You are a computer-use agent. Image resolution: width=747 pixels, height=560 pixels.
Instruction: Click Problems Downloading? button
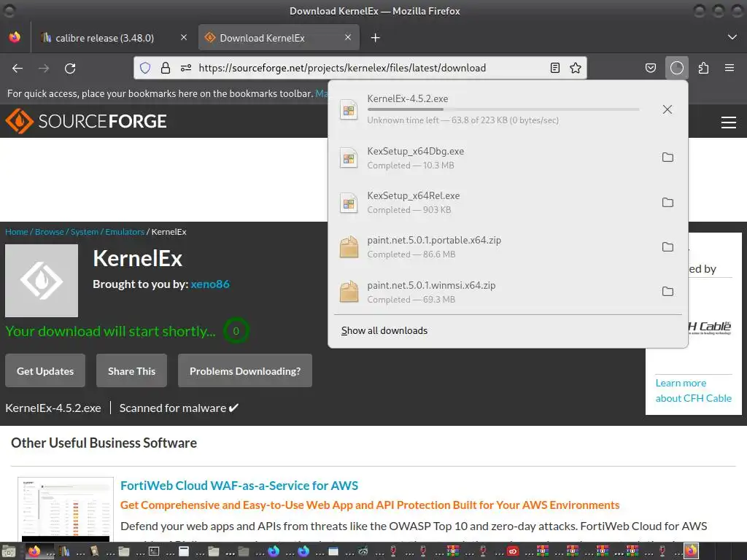(x=245, y=371)
